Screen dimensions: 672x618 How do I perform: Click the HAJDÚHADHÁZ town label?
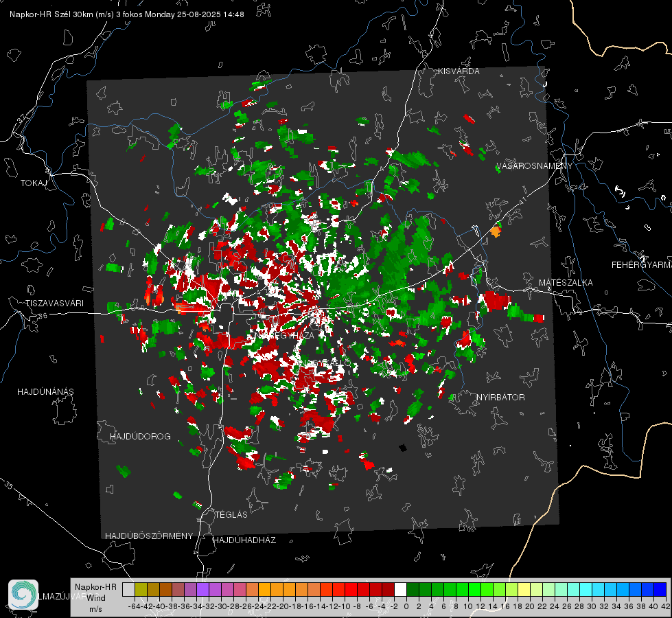point(244,540)
